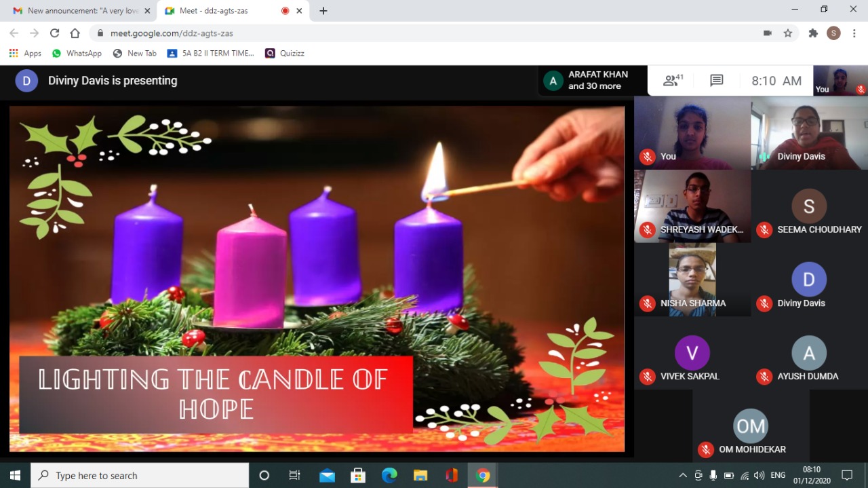
Task: Open a new Chrome tab
Action: (x=323, y=11)
